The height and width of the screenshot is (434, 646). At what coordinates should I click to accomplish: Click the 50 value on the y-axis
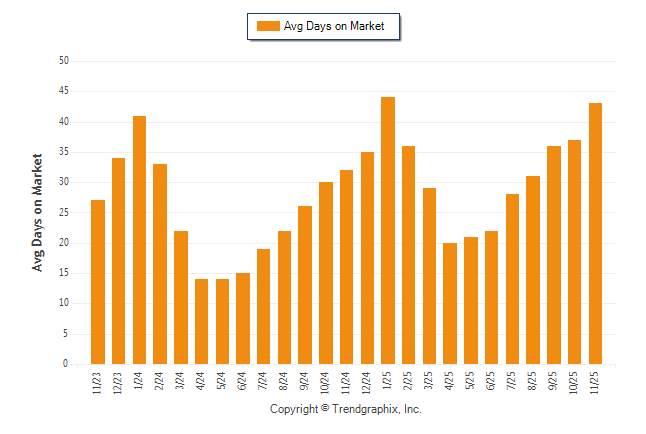63,61
